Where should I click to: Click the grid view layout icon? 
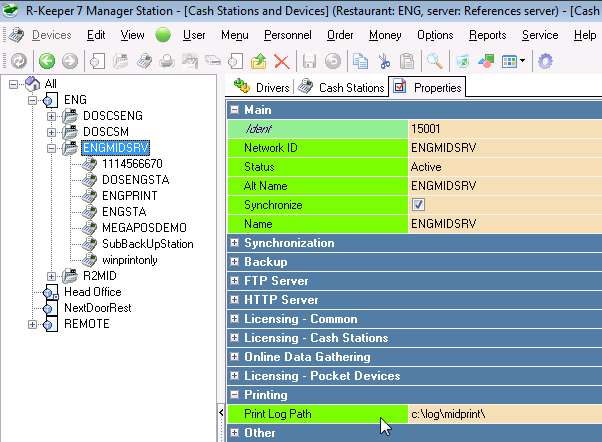click(509, 61)
